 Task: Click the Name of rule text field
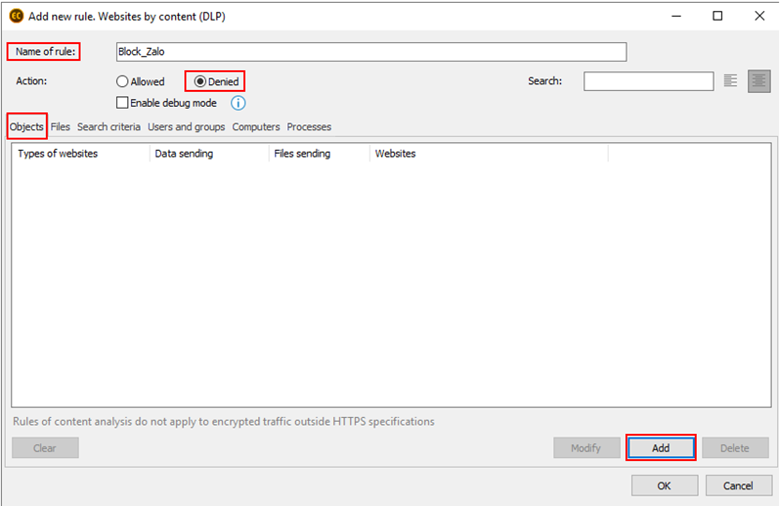pyautogui.click(x=370, y=52)
